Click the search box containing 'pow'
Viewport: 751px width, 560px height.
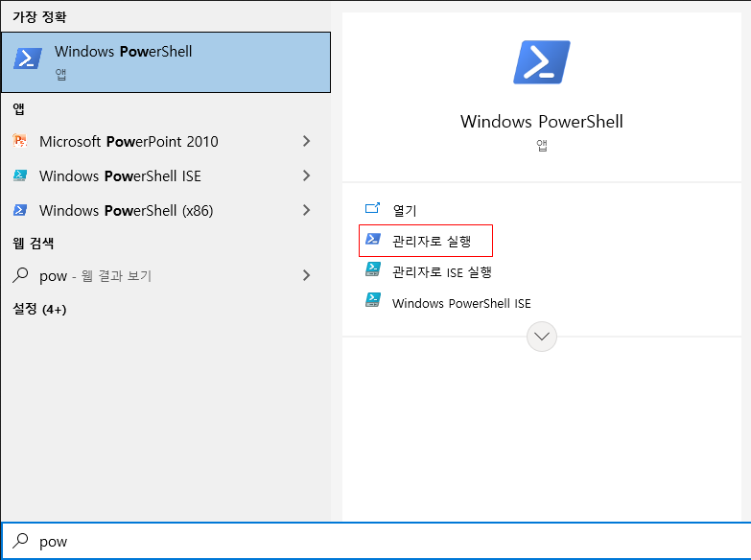pos(376,541)
